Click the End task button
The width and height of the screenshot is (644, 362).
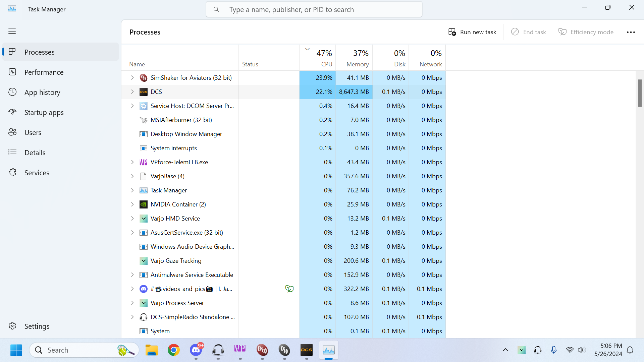(529, 32)
